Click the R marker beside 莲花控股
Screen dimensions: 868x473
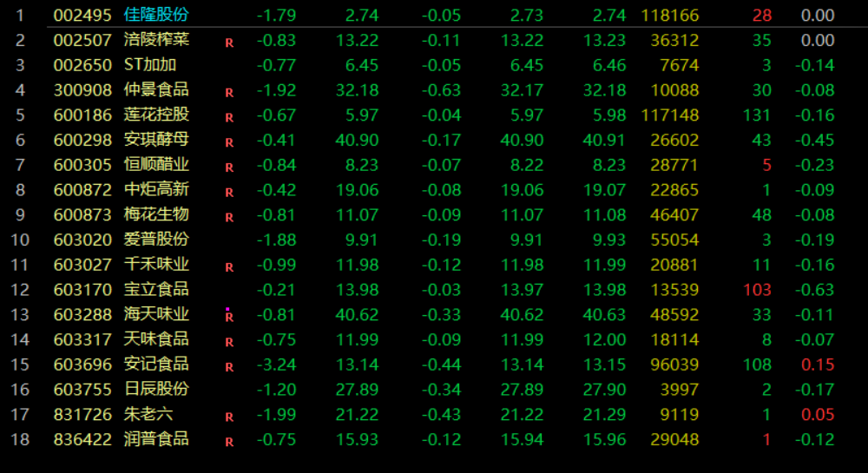pyautogui.click(x=229, y=117)
